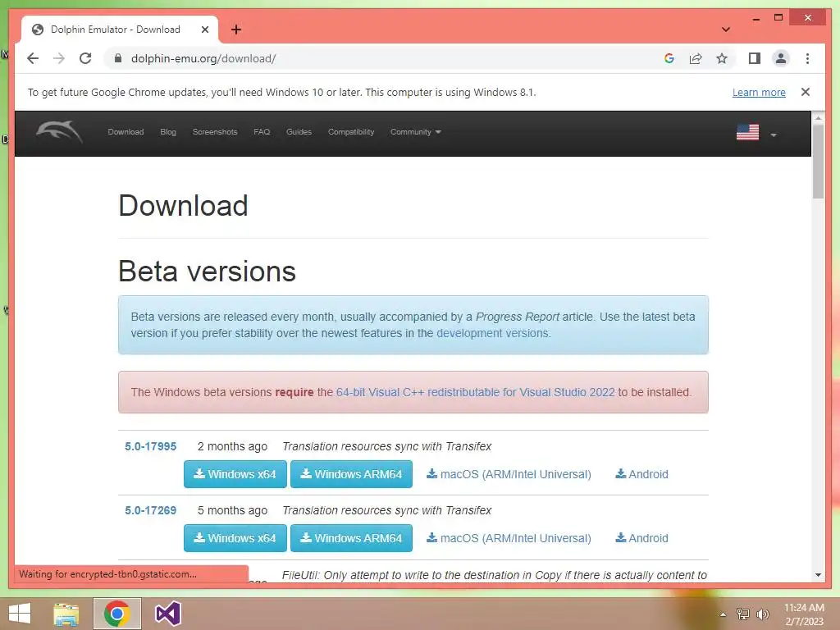Open the Windows Start button
840x630 pixels.
tap(20, 614)
